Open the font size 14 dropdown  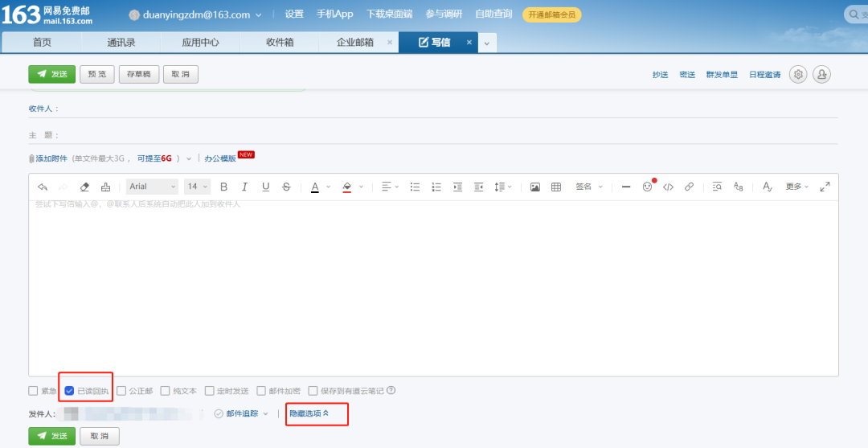(x=197, y=187)
